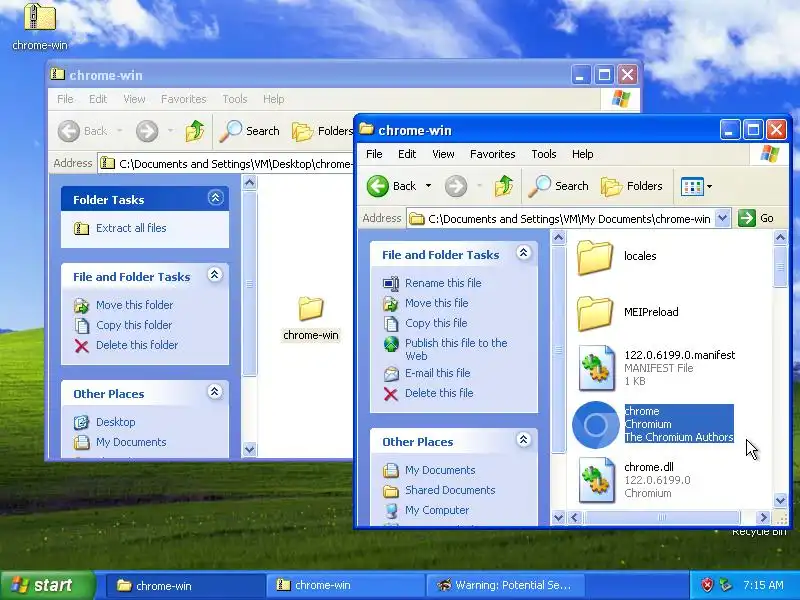Image resolution: width=800 pixels, height=600 pixels.
Task: Click the Views icon in front toolbar
Action: (x=692, y=187)
